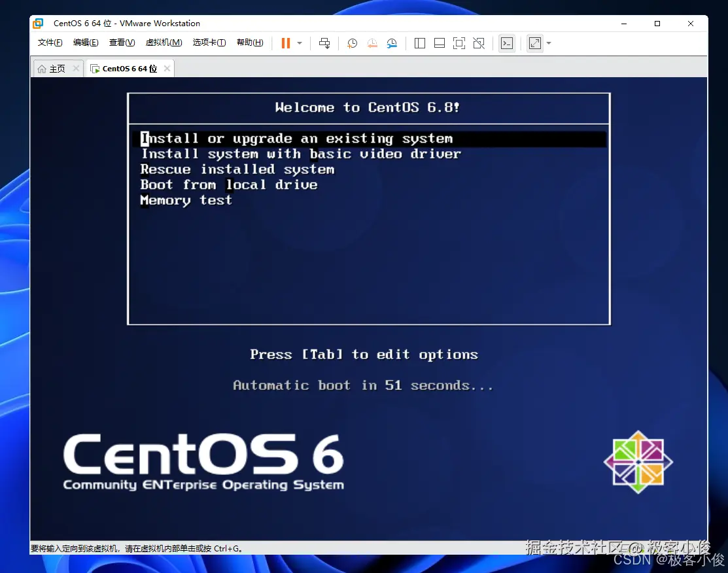Close the CentOS 6 64 位 tab
728x573 pixels.
coord(167,68)
